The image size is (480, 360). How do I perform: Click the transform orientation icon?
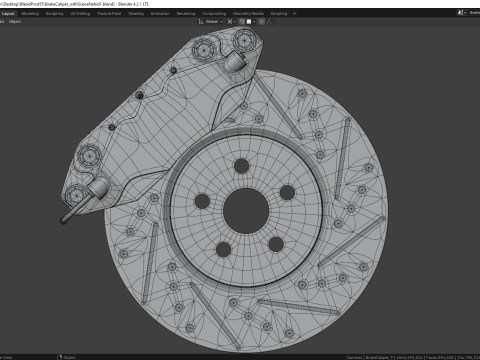point(201,21)
